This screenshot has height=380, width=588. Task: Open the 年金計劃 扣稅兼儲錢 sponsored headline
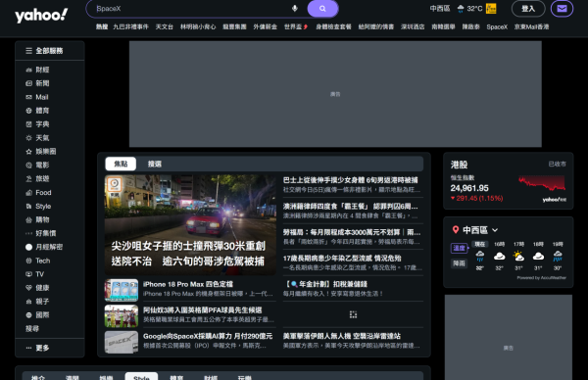325,284
